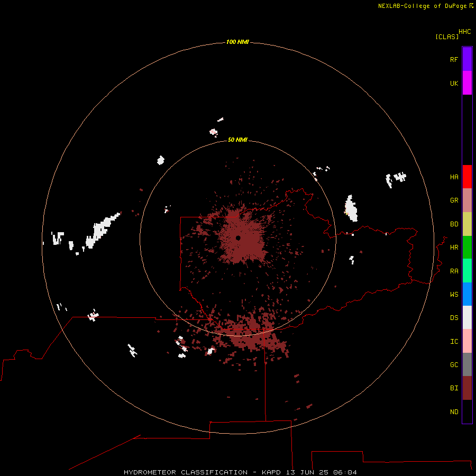
Task: Click the 50 NMI range ring label
Action: point(237,140)
